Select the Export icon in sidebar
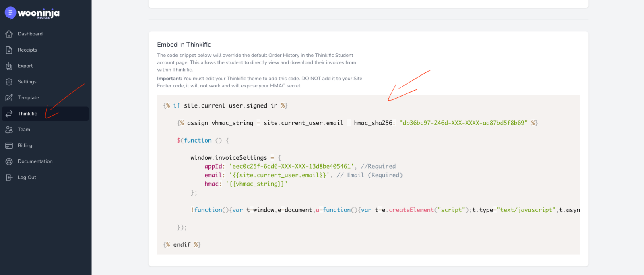644x275 pixels. tap(9, 66)
